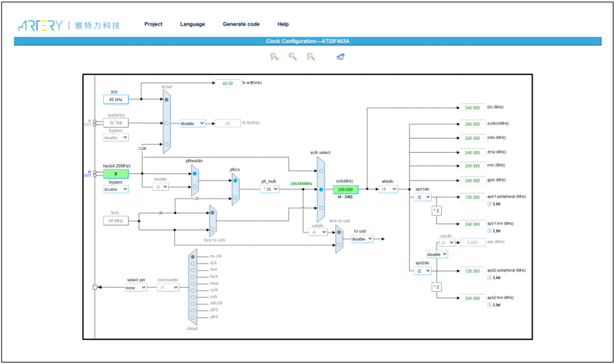This screenshot has width=615, height=364.
Task: Select the 'lick' clkout radio
Action: coord(192,263)
